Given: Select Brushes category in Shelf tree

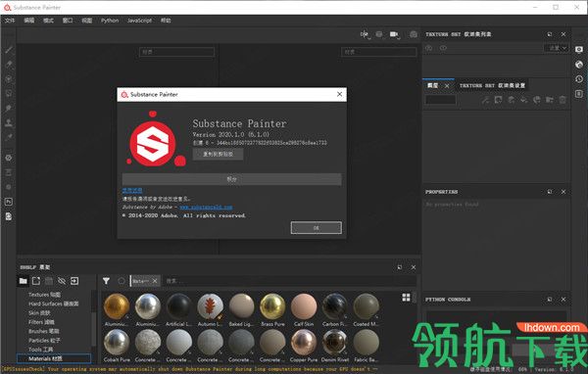Looking at the screenshot, I should [43, 331].
